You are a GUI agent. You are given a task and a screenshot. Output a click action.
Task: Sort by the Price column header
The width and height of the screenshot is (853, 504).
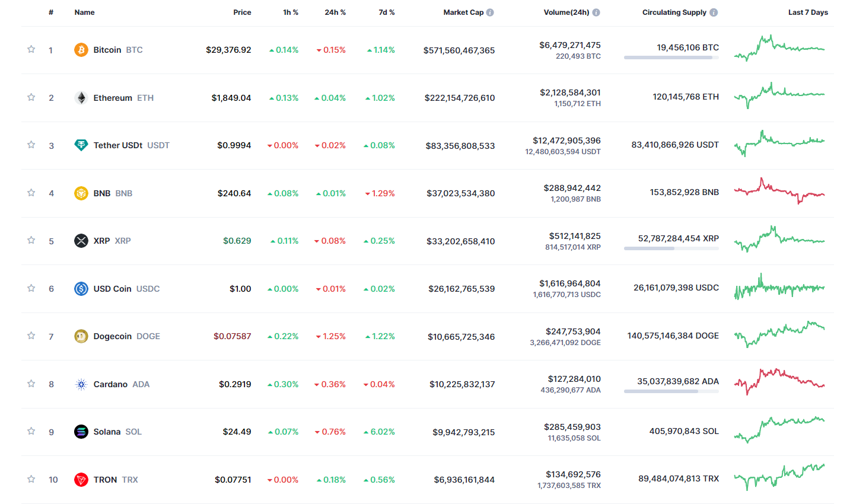pos(242,12)
